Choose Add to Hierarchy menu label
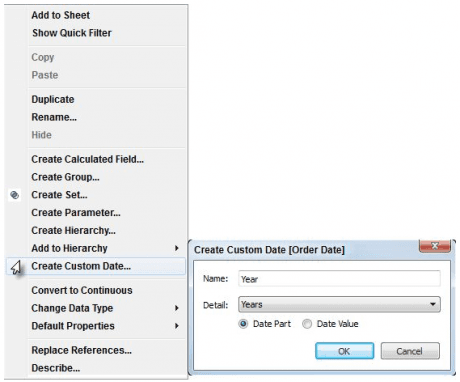 69,248
